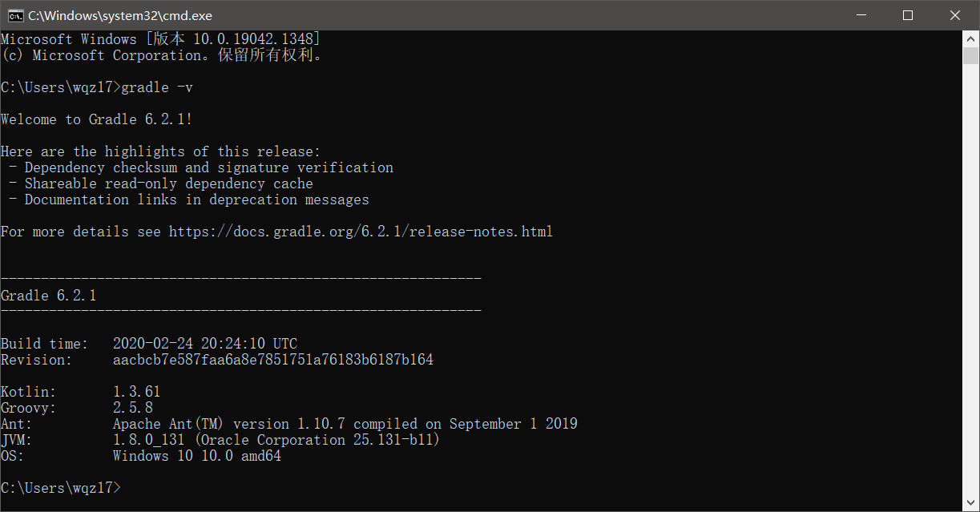
Task: Click 'Here are the highlights of this release:'
Action: (x=161, y=151)
